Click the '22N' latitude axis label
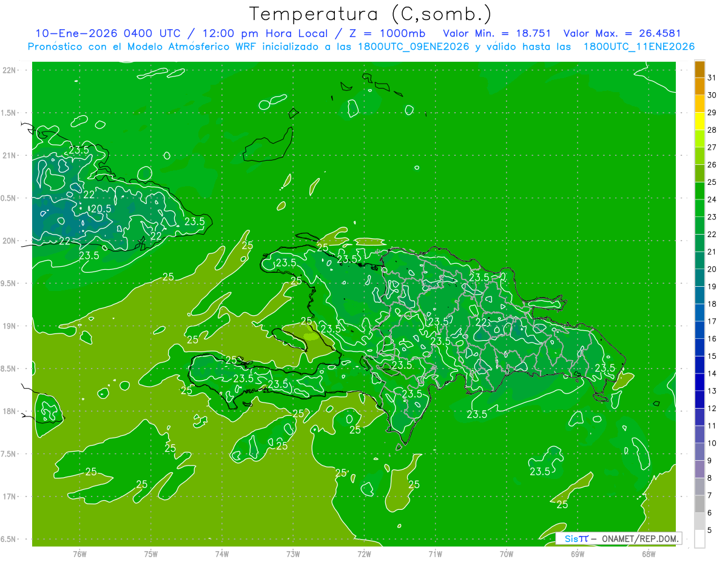Screen dimensions: 728x562 [9, 70]
